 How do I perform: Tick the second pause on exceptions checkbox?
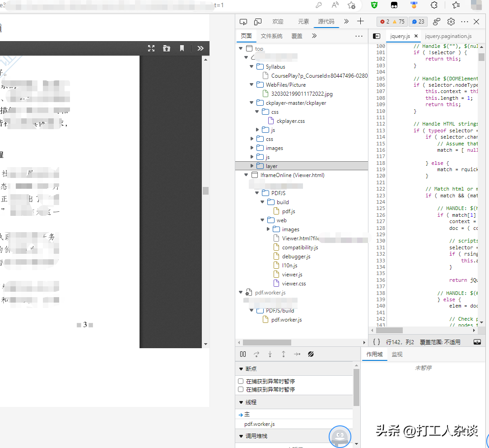pyautogui.click(x=241, y=389)
